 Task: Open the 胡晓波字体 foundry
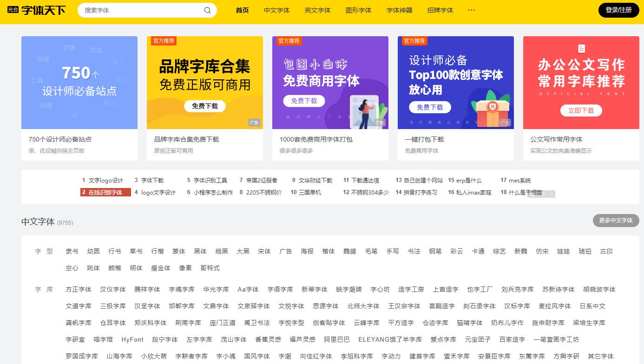599,289
